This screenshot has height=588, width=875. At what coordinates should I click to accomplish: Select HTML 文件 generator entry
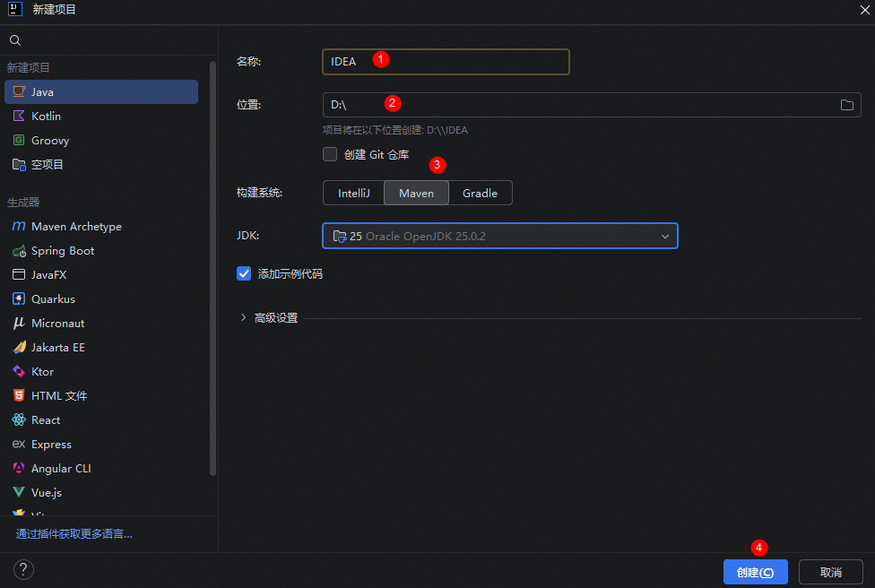[x=101, y=395]
